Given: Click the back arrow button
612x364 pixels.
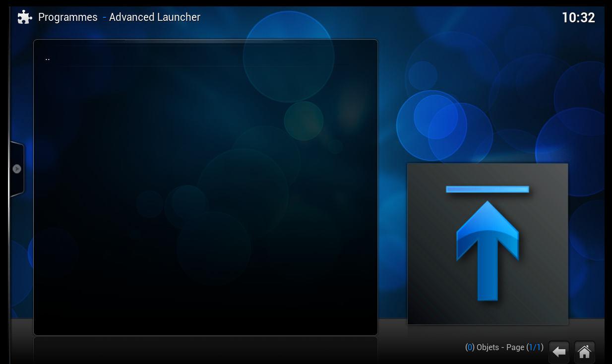Looking at the screenshot, I should coord(559,352).
